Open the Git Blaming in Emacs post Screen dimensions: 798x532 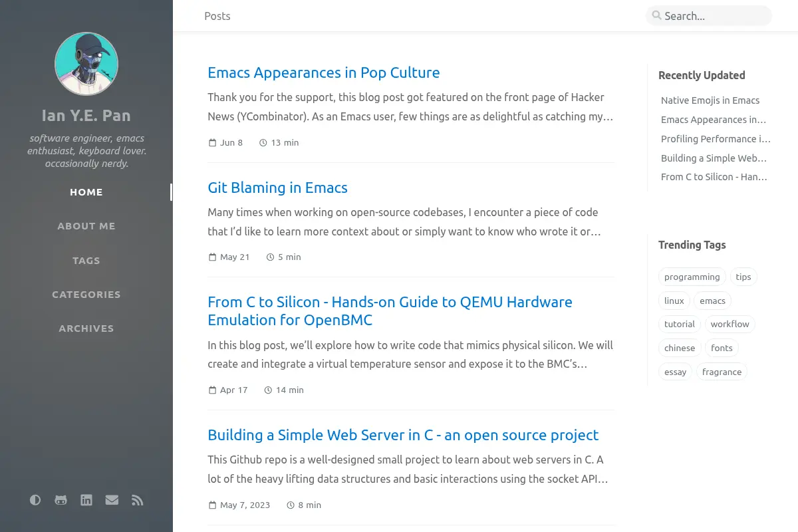[x=277, y=188]
